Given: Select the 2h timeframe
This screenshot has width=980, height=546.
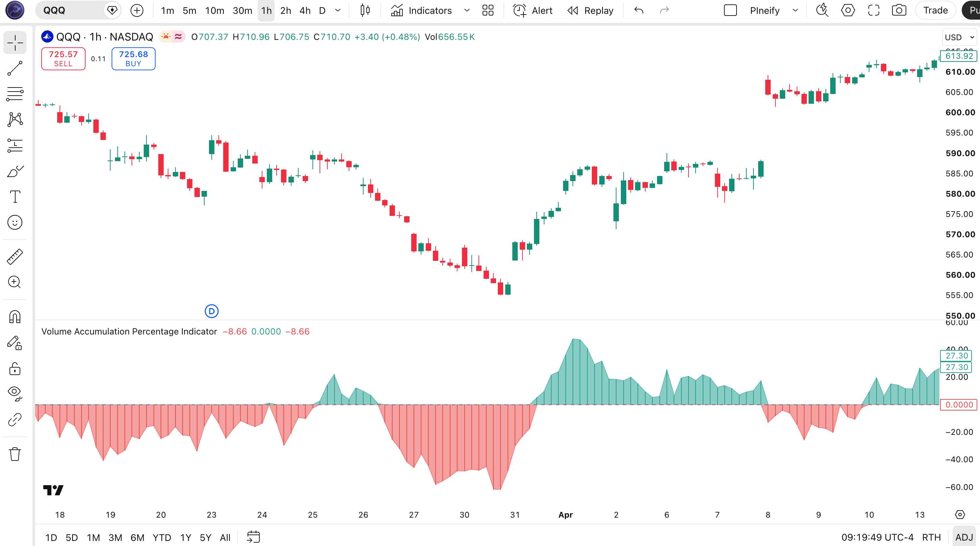Looking at the screenshot, I should [x=286, y=10].
